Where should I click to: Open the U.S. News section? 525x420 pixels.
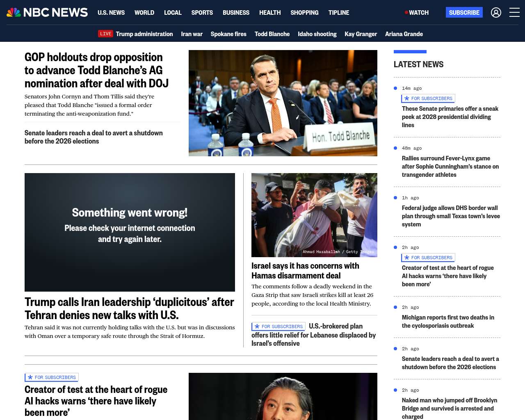(111, 13)
